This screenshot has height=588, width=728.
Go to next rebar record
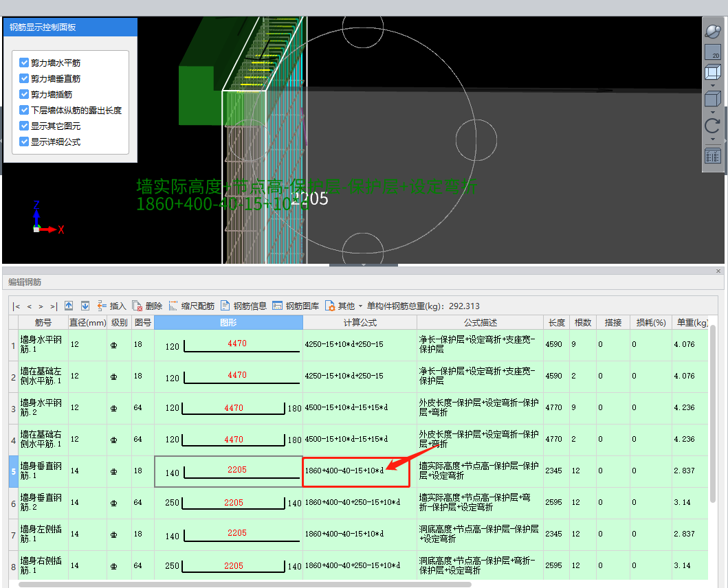coord(41,306)
